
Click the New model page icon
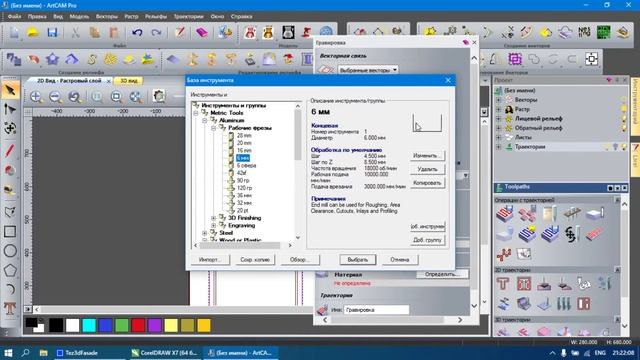click(14, 32)
